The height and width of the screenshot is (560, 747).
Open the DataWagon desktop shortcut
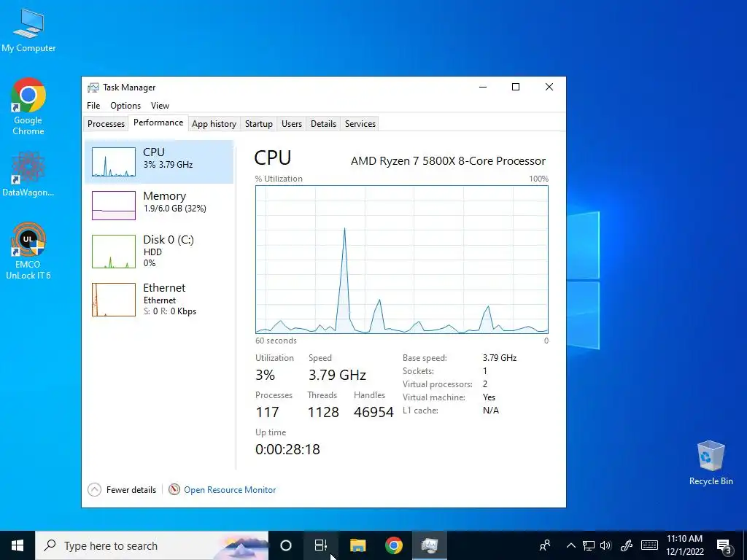28,174
